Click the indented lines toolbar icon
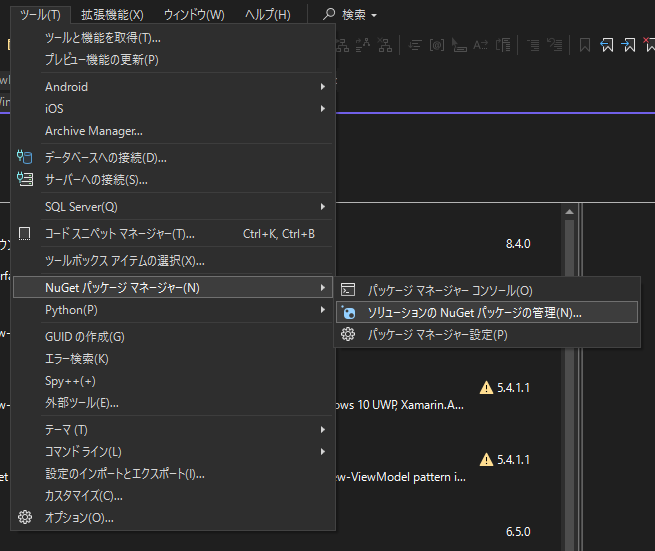Screen dimensions: 655x551 (x=533, y=45)
